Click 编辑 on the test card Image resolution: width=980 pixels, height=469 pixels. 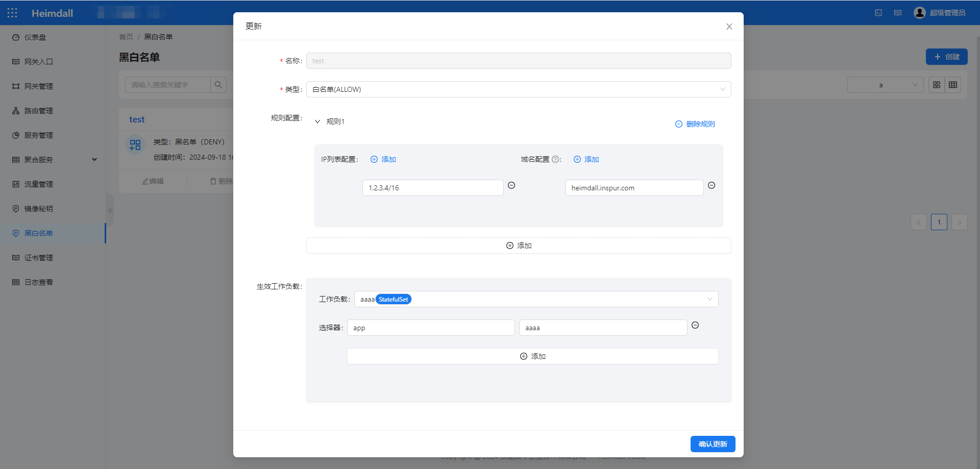[153, 181]
